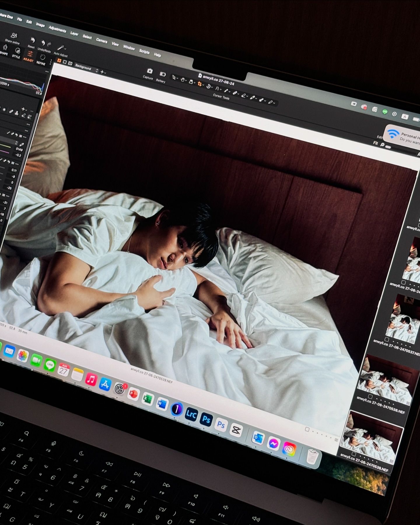Open the Camera menu

pos(101,41)
